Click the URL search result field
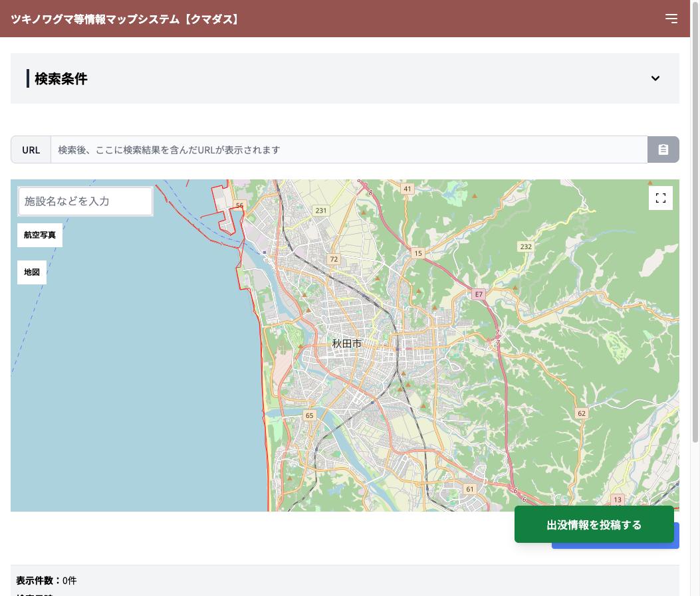 [x=348, y=150]
